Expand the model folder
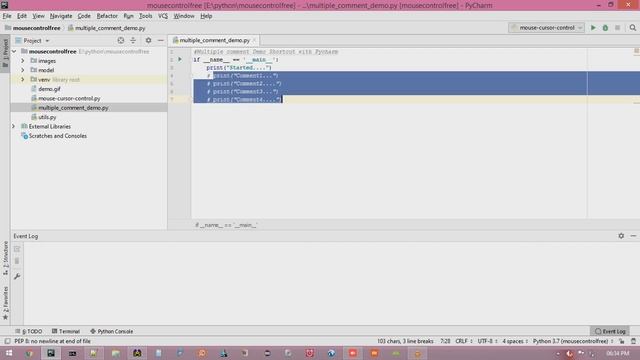The width and height of the screenshot is (640, 360). coord(23,70)
